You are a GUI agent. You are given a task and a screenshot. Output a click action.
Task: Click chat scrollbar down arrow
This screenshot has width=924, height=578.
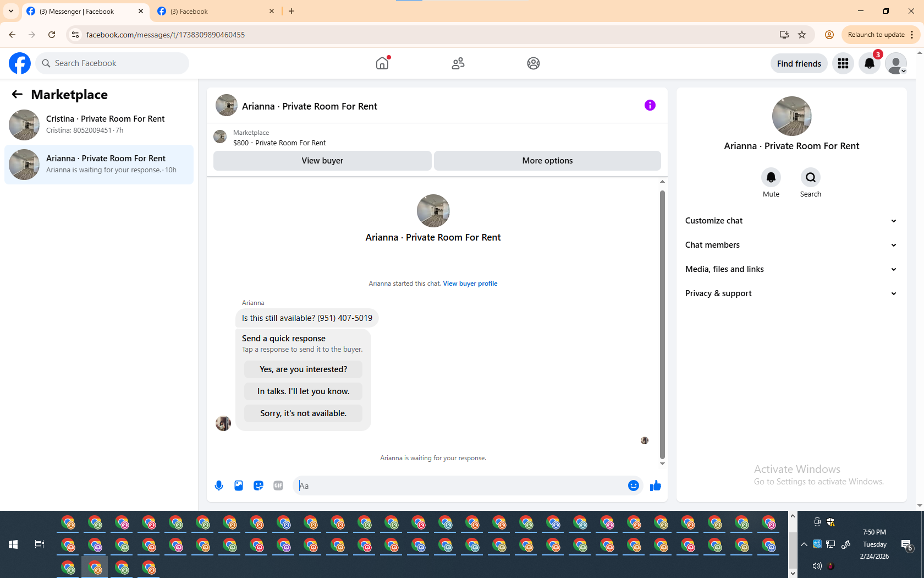(x=662, y=464)
